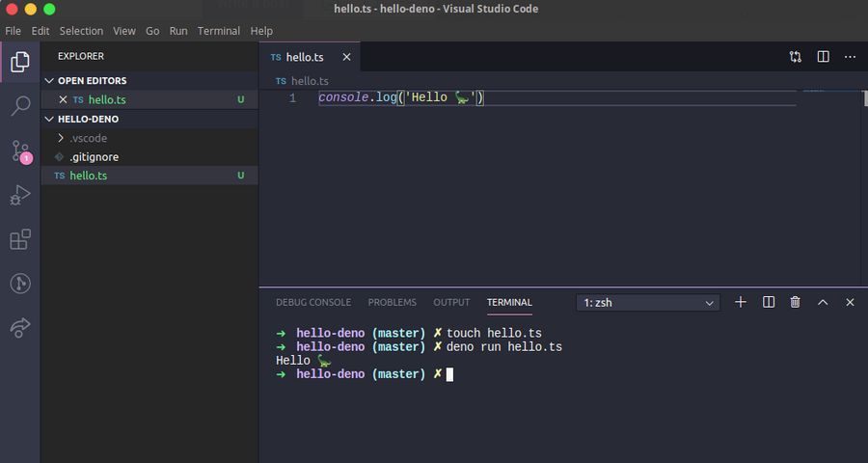
Task: Collapse the HELLO-DENO section
Action: [x=88, y=119]
